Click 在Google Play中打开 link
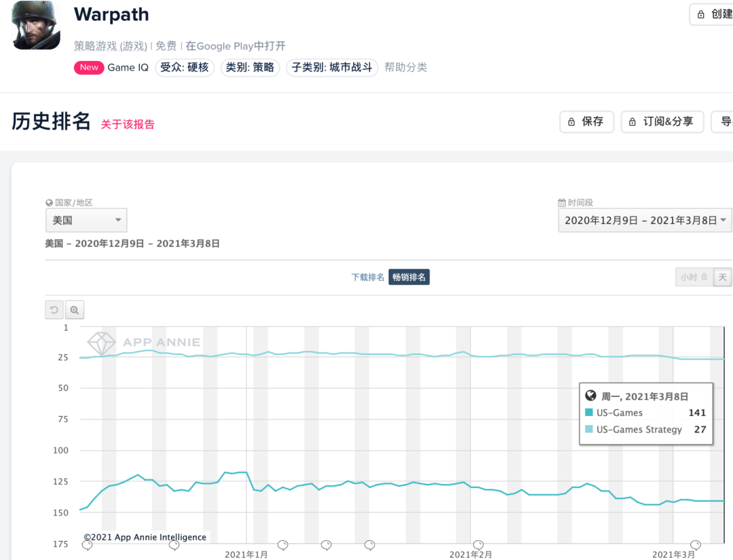 point(235,45)
